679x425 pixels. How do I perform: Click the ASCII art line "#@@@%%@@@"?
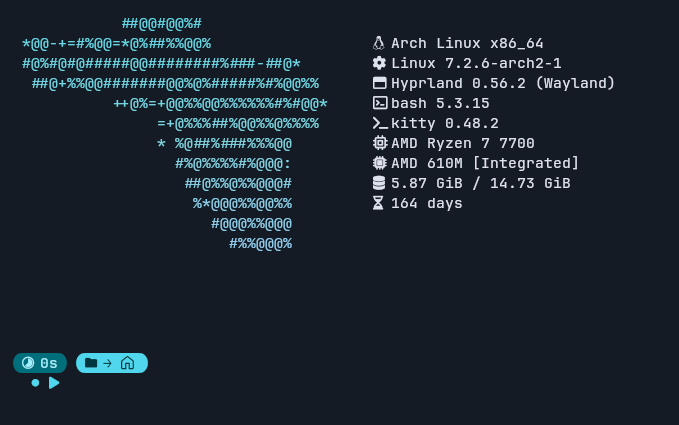(252, 224)
